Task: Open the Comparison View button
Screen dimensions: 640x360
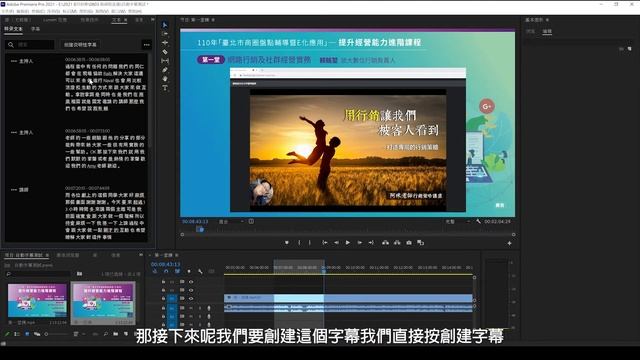Action: [421, 243]
